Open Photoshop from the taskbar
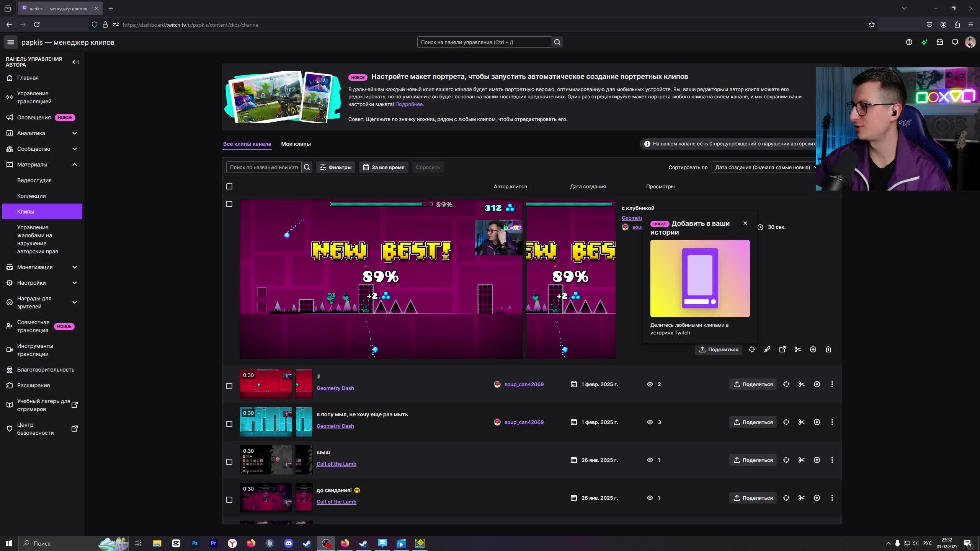 195,543
